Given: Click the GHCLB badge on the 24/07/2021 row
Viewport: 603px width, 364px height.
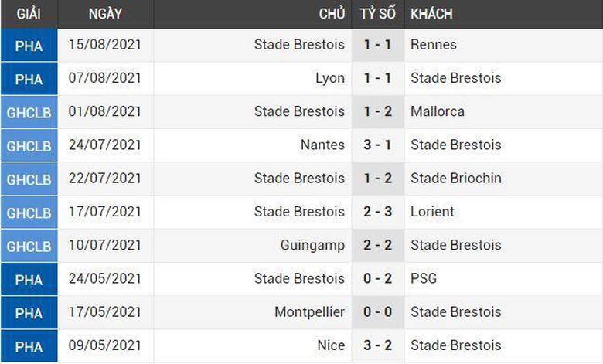Looking at the screenshot, I should coord(29,145).
